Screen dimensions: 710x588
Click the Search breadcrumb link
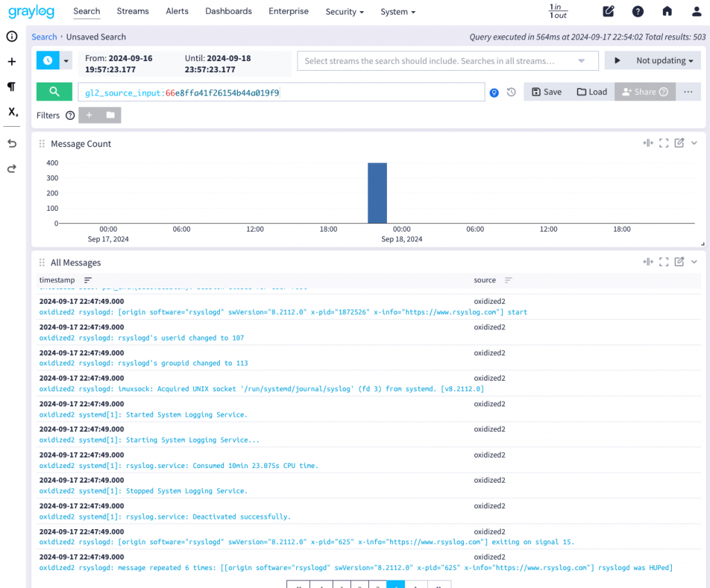[44, 37]
